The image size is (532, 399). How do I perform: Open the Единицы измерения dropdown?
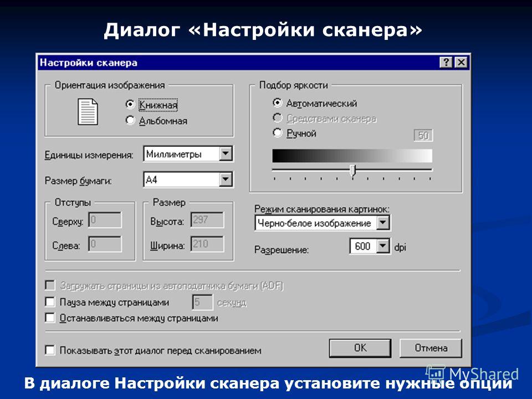tap(226, 154)
